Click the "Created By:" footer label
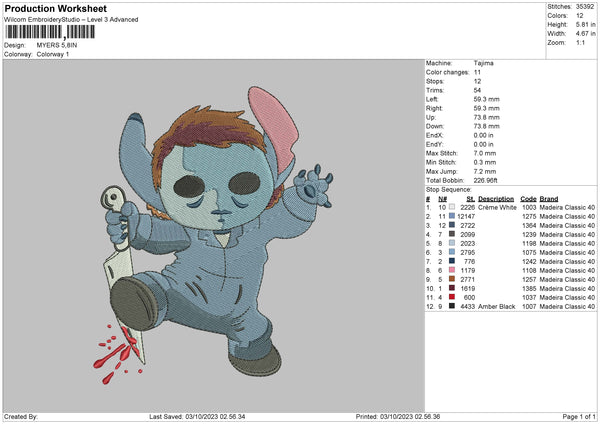This screenshot has width=600, height=424. (21, 416)
